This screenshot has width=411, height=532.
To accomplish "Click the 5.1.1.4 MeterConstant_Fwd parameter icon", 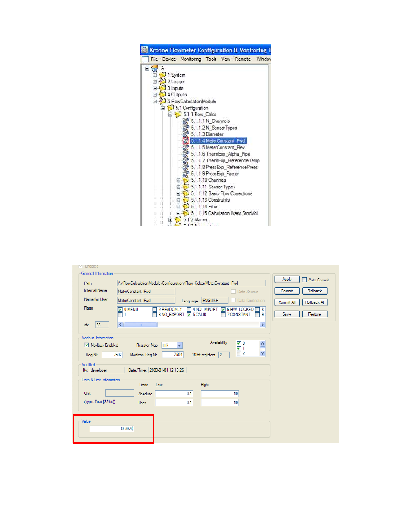I will 186,141.
